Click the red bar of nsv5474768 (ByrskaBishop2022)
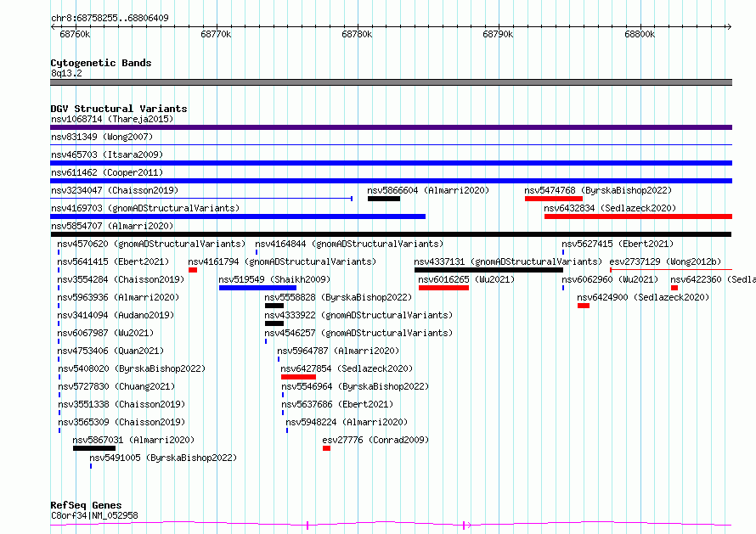This screenshot has height=534, width=756. [554, 199]
